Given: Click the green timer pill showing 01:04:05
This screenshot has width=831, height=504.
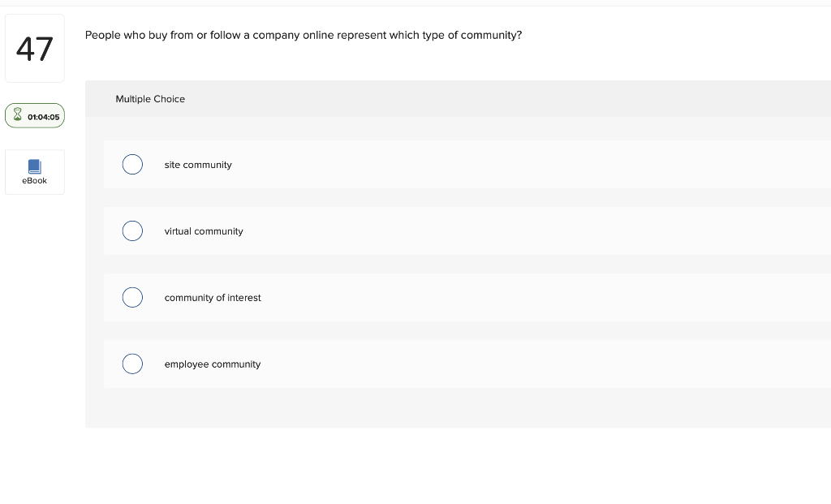Looking at the screenshot, I should (x=34, y=115).
